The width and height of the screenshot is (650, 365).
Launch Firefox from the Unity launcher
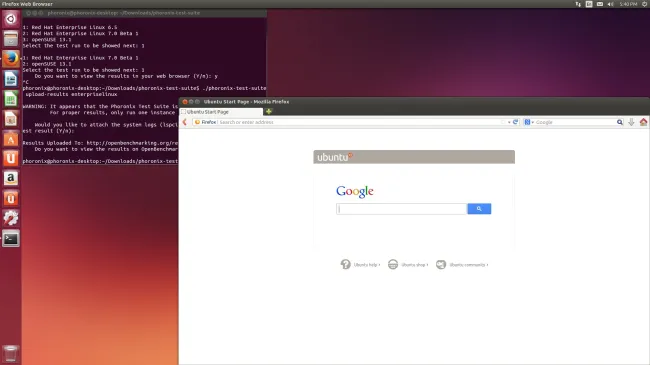11,59
